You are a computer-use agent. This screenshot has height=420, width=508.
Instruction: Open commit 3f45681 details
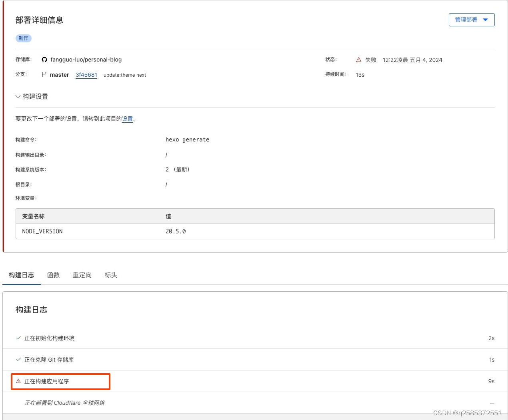pos(86,75)
